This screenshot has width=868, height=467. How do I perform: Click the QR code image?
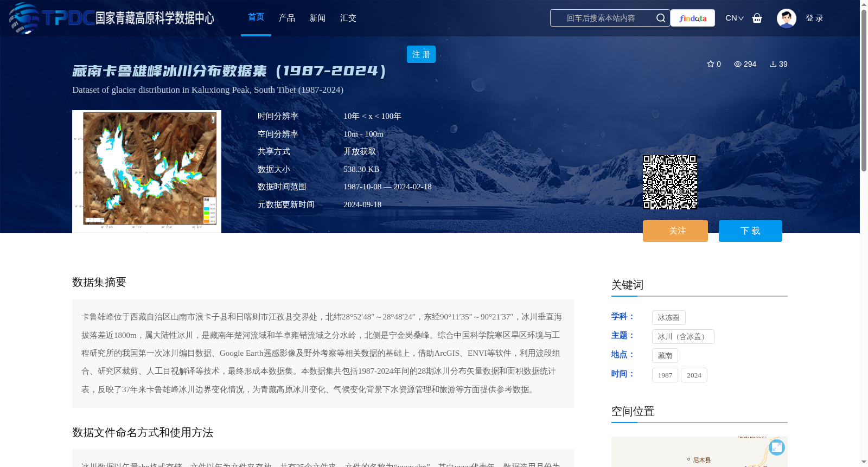670,182
